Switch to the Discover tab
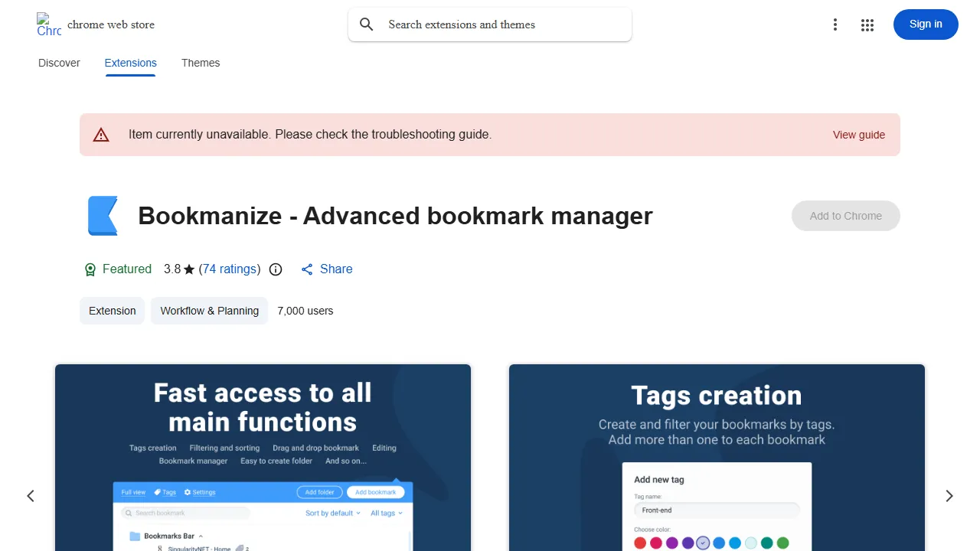 tap(58, 63)
